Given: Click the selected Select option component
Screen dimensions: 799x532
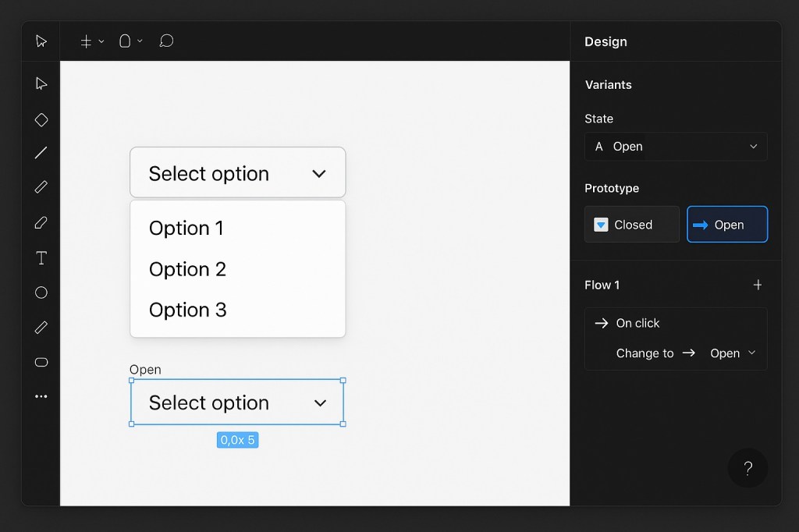Looking at the screenshot, I should coord(237,402).
